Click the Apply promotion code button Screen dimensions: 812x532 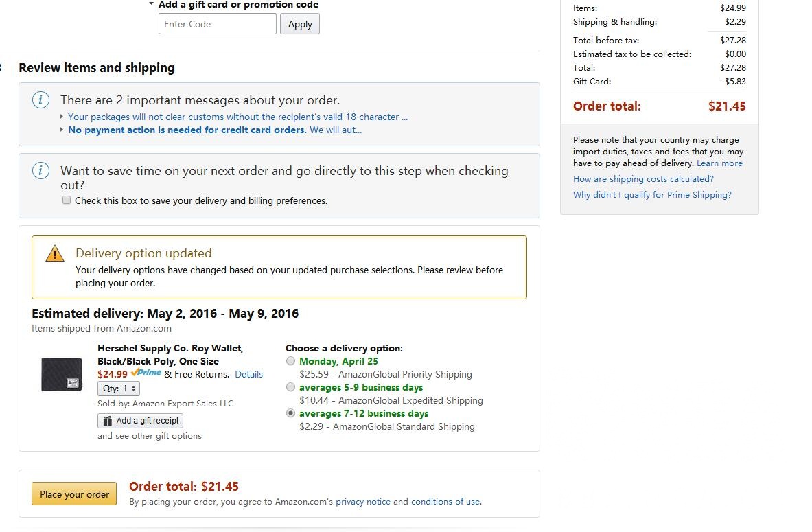300,24
